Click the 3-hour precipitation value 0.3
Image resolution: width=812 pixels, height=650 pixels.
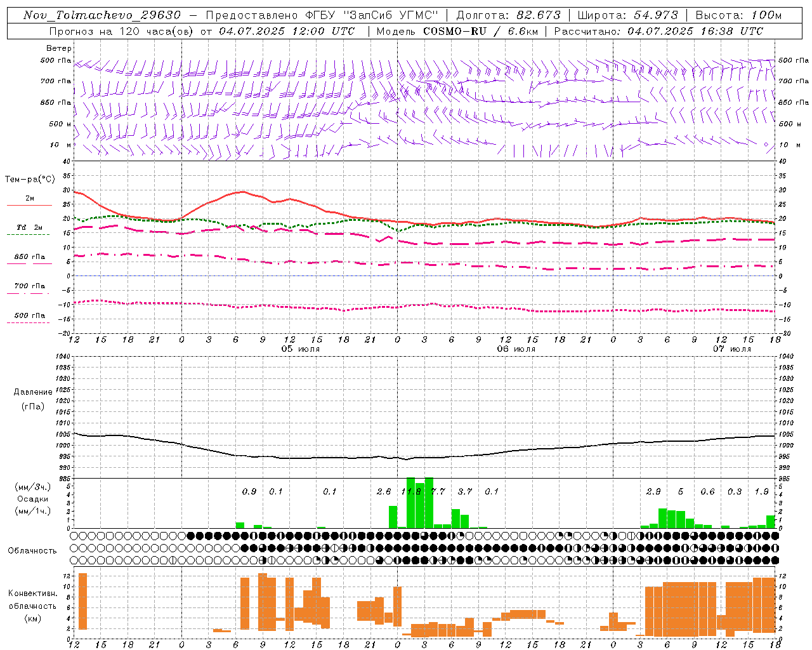point(735,491)
